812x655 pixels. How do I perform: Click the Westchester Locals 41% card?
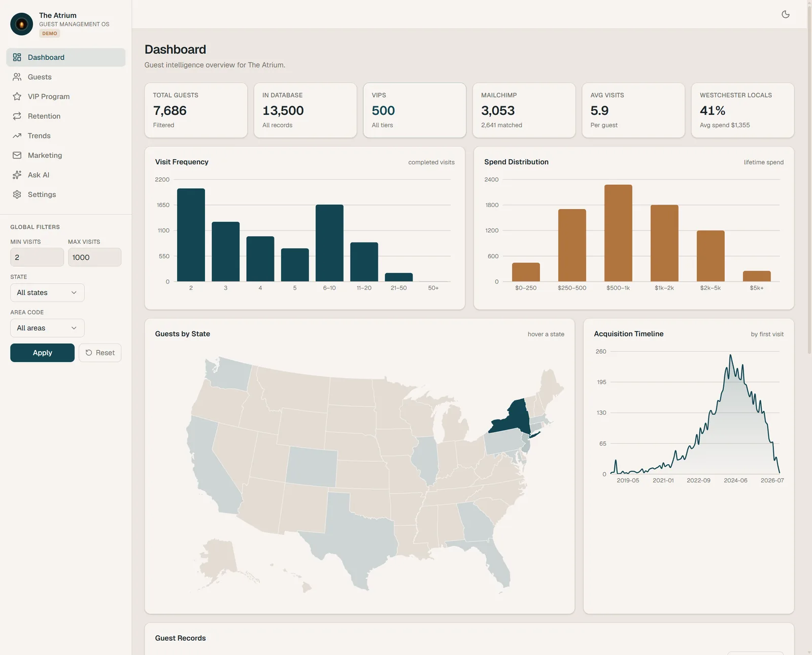(x=742, y=110)
